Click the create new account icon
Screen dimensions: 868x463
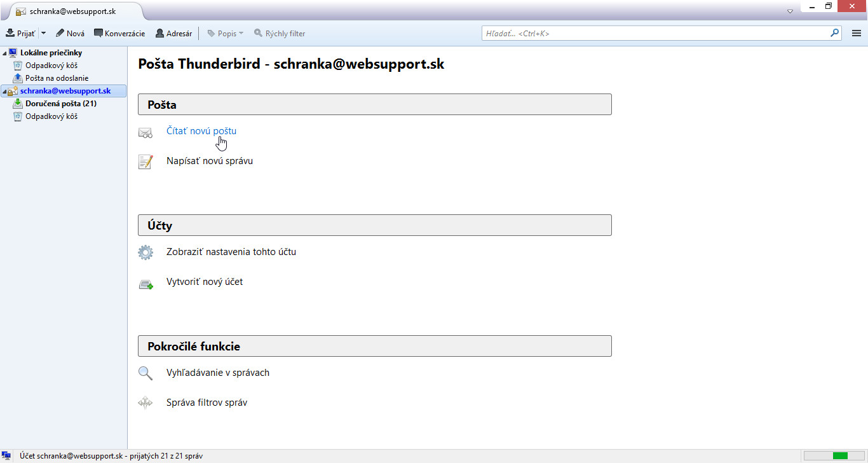click(146, 284)
